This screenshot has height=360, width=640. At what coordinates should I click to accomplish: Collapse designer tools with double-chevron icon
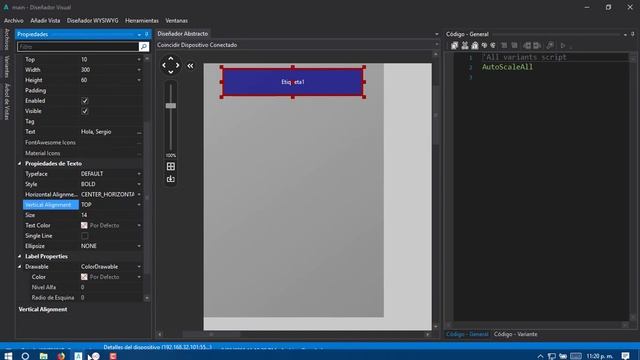(190, 66)
